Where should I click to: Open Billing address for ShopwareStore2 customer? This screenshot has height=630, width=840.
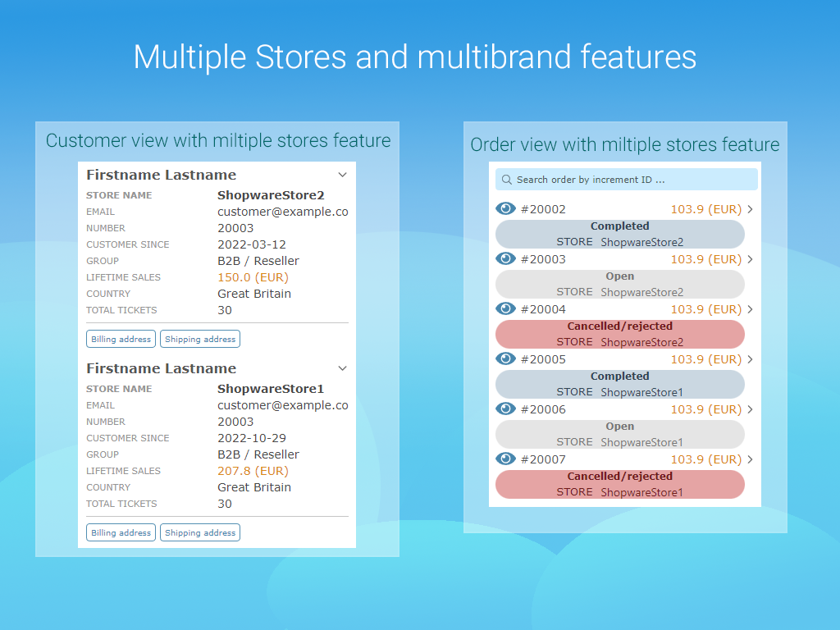point(121,339)
